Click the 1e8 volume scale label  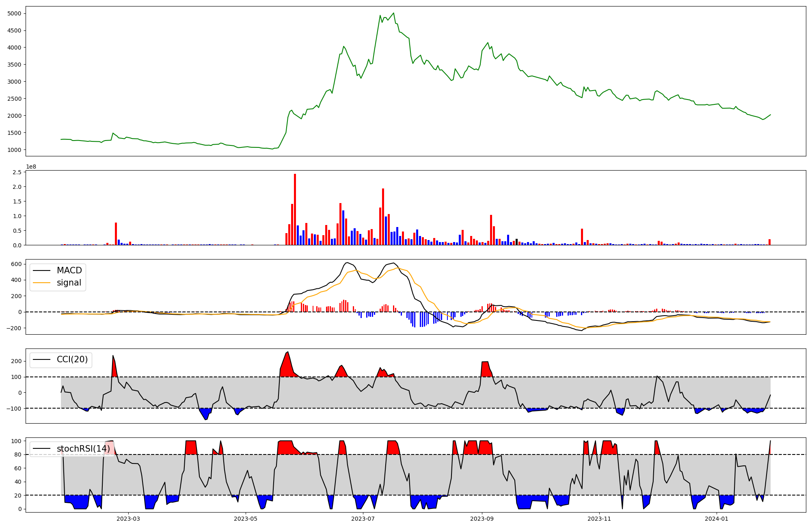(x=31, y=167)
